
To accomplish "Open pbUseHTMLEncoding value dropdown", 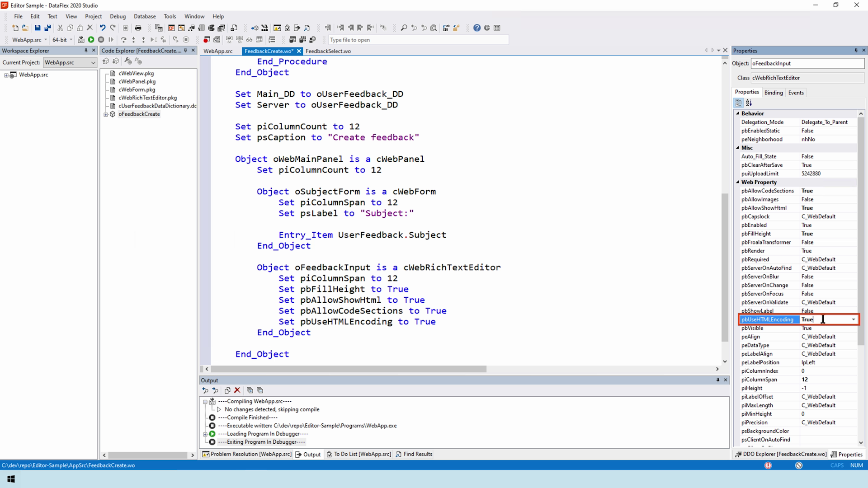I will pos(853,319).
